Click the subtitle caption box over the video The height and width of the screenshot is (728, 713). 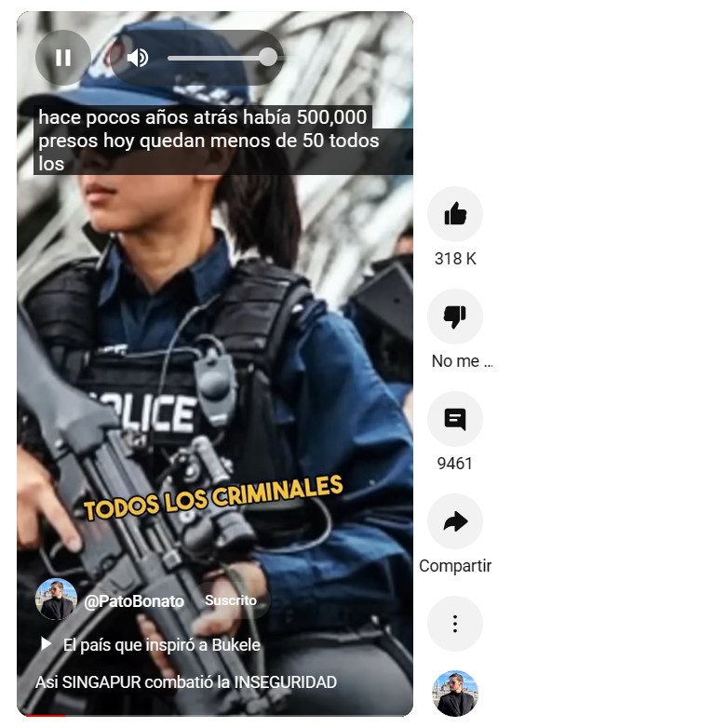pyautogui.click(x=223, y=141)
